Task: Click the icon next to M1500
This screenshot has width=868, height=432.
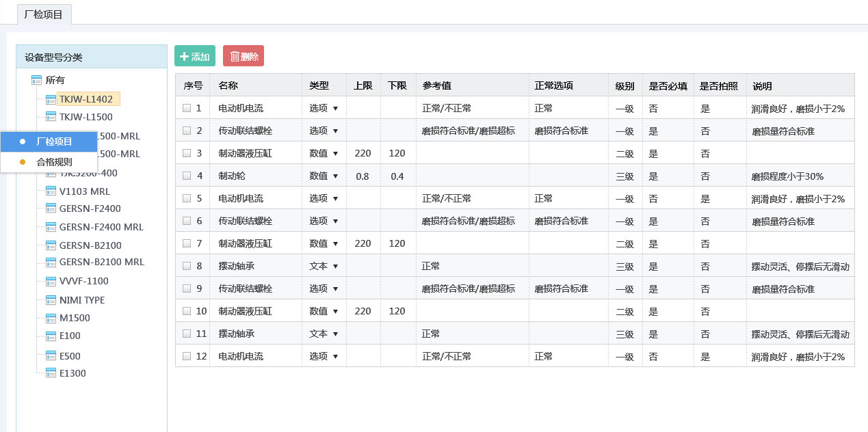Action: tap(51, 318)
